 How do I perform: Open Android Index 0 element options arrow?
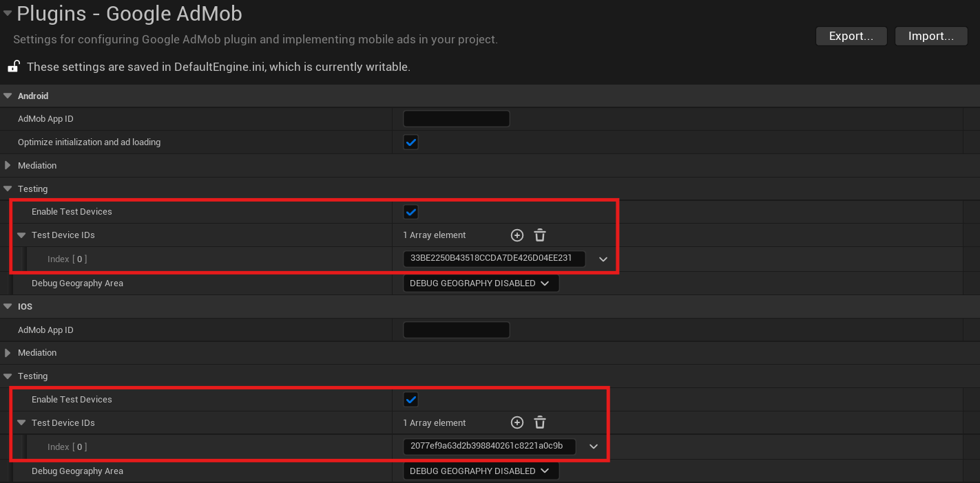pos(603,259)
